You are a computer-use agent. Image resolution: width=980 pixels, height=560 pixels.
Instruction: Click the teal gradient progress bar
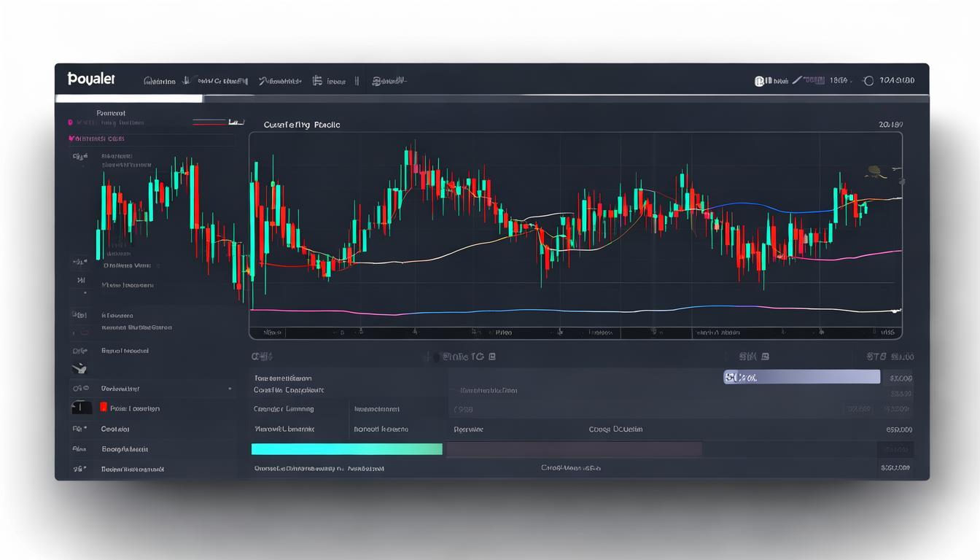(x=346, y=449)
